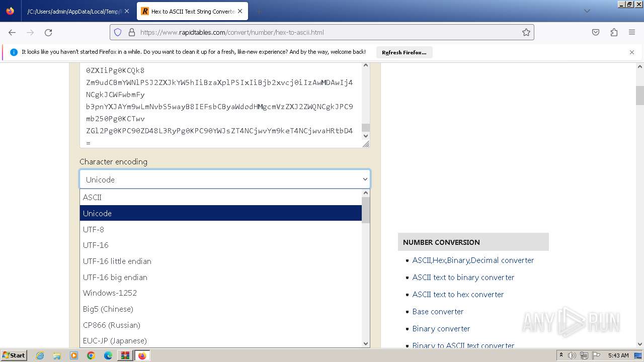The height and width of the screenshot is (362, 644).
Task: Click the Action Center flag icon
Action: 595,355
